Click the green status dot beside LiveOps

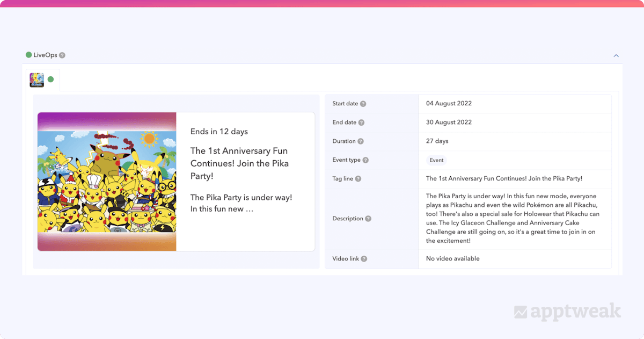tap(29, 55)
